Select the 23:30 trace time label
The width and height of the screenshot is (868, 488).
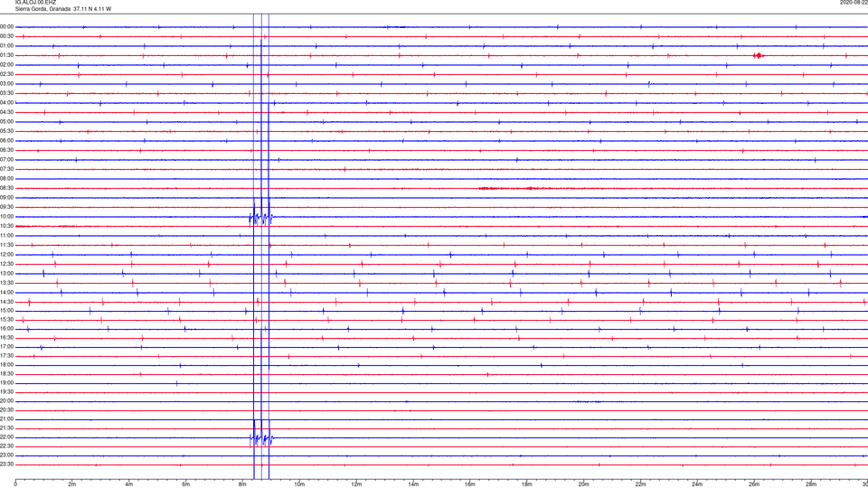[x=6, y=465]
